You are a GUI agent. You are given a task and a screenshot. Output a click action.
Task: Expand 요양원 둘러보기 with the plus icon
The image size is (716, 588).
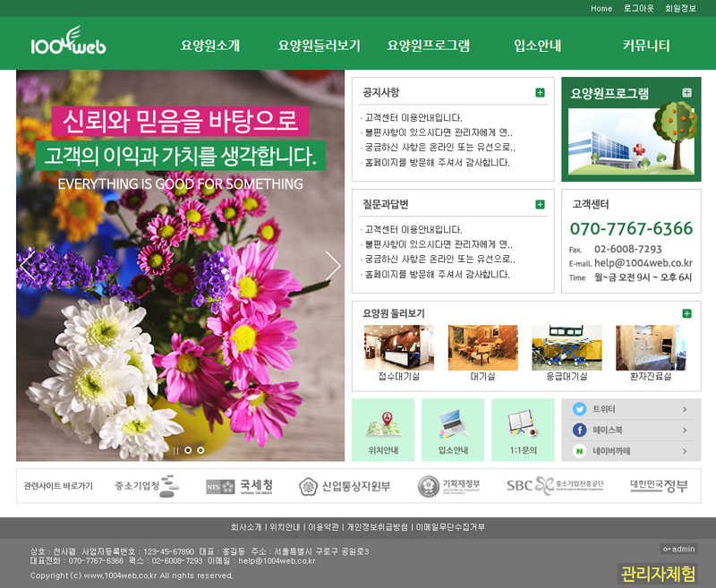point(686,313)
